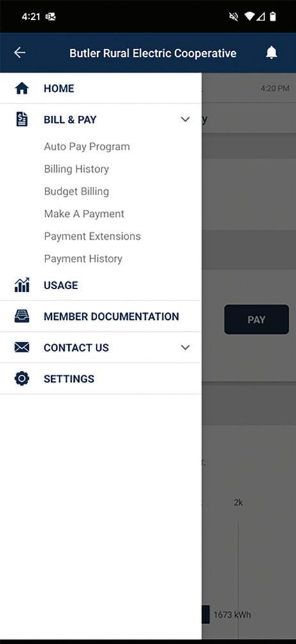Screen dimensions: 296x644
Task: Collapse the Bill & Pay chevron
Action: coord(185,120)
